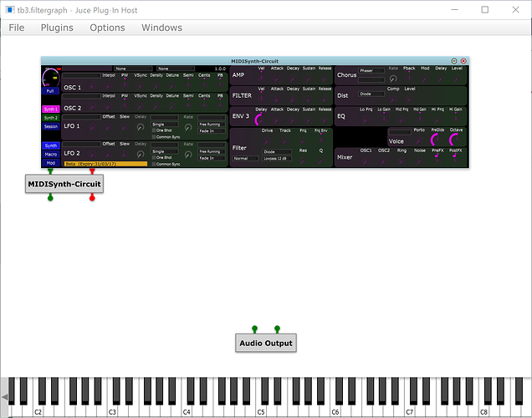The height and width of the screenshot is (418, 532).
Task: Click the OSC 1 PW knob
Action: pyautogui.click(x=125, y=84)
